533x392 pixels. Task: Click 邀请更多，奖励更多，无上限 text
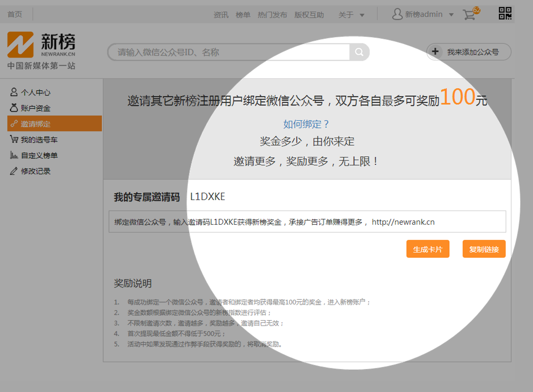point(306,161)
